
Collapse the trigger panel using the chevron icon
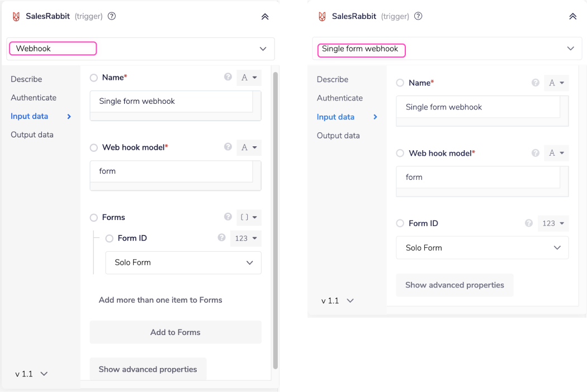click(264, 16)
